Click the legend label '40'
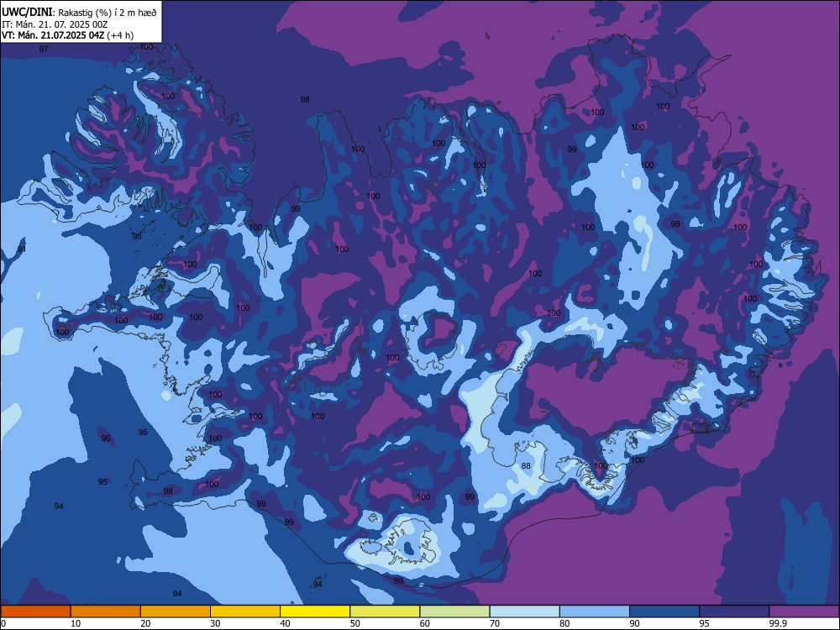Viewport: 840px width, 630px height. pyautogui.click(x=285, y=623)
